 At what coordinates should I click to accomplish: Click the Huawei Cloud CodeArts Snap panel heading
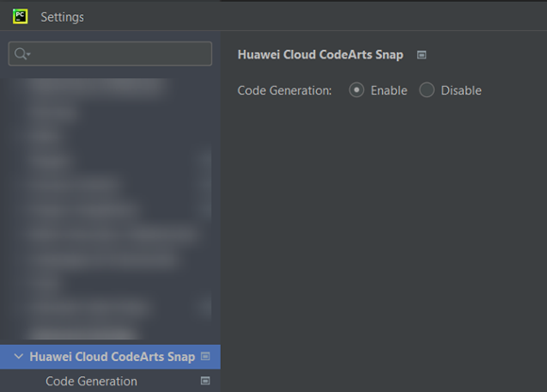click(x=321, y=55)
